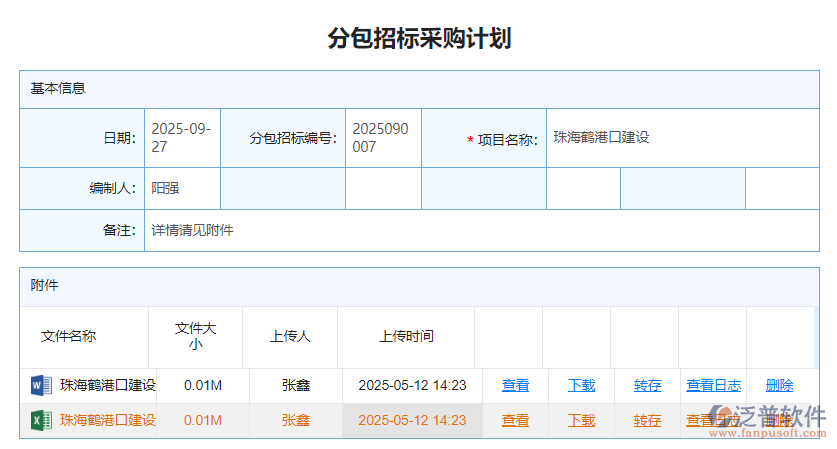This screenshot has width=837, height=449.
Task: Download the Excel attachment via 下载
Action: [x=581, y=420]
